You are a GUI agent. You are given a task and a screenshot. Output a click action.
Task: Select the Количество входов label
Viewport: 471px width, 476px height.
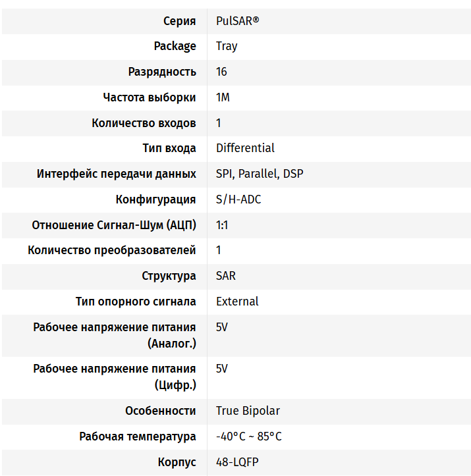[144, 123]
